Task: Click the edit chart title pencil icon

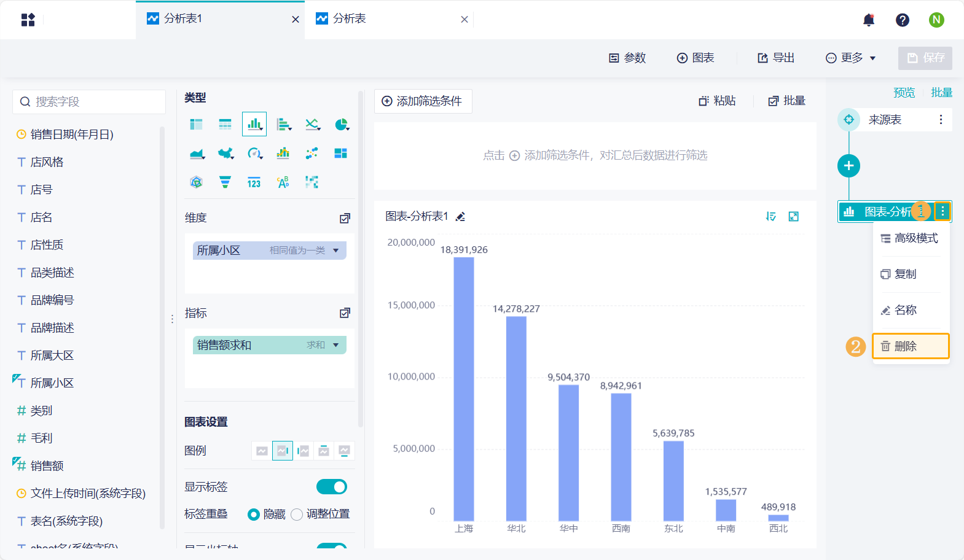Action: (x=460, y=217)
